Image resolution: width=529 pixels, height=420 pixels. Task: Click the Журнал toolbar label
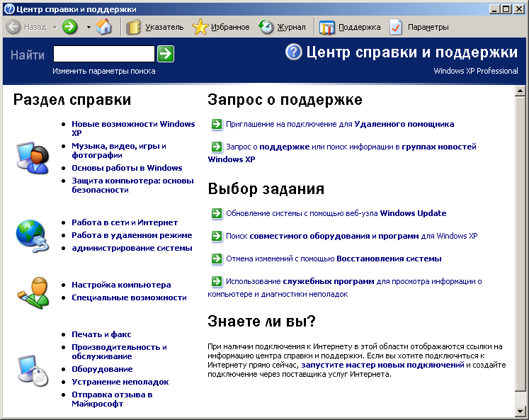click(x=291, y=28)
